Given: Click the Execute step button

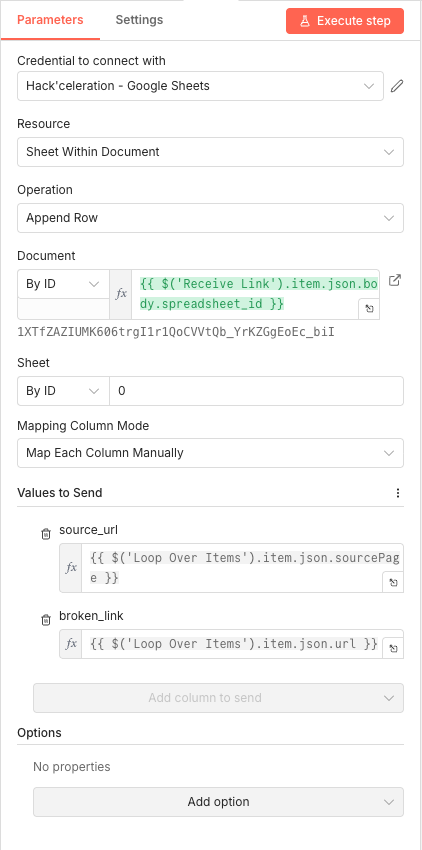Looking at the screenshot, I should pos(345,21).
